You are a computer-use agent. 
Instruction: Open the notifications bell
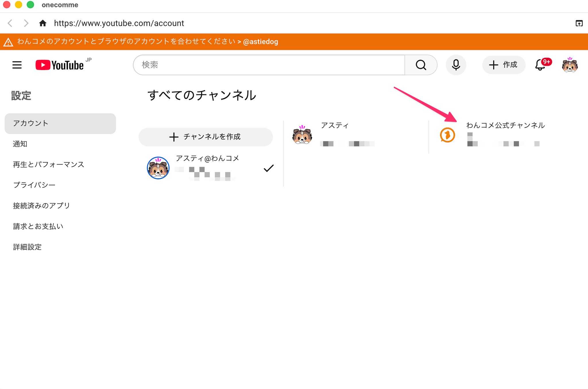tap(540, 65)
